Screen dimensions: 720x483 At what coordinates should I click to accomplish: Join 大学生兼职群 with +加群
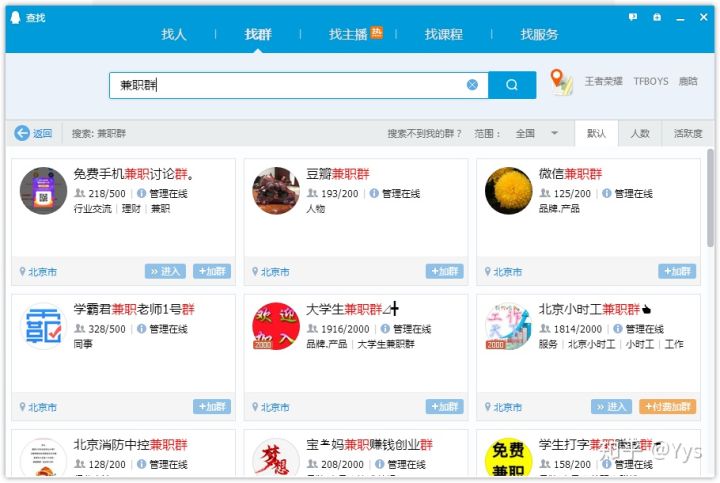444,407
